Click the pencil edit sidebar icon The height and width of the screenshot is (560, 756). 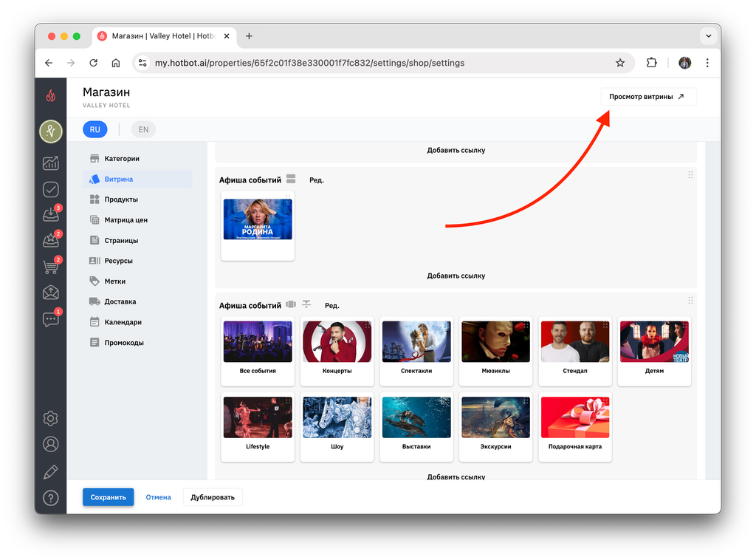click(x=51, y=472)
